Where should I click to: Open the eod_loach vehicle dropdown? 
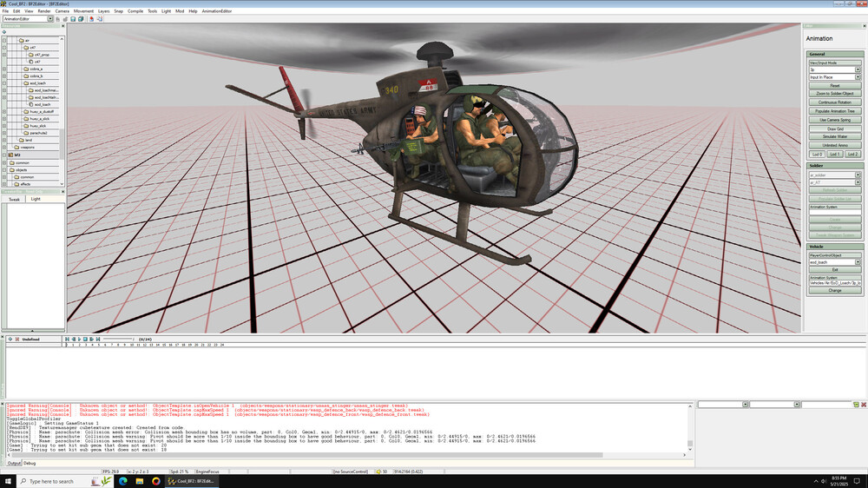[x=858, y=262]
